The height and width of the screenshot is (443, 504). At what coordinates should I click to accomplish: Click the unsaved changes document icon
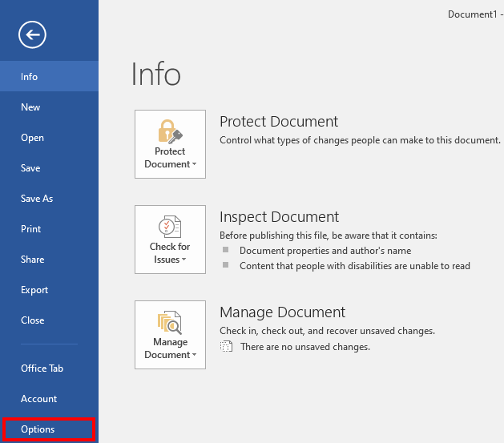226,347
